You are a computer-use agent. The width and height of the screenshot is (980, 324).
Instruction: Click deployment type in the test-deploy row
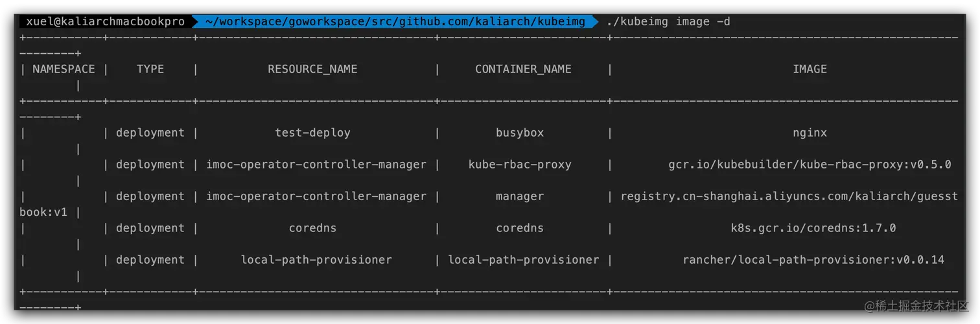[x=150, y=133]
